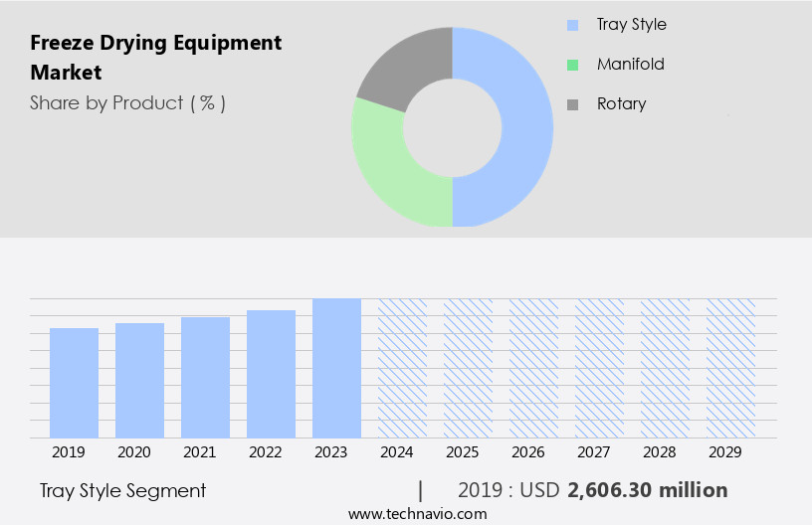This screenshot has height=525, width=812.
Task: Click the gray Rotary legend swatch
Action: click(x=572, y=104)
